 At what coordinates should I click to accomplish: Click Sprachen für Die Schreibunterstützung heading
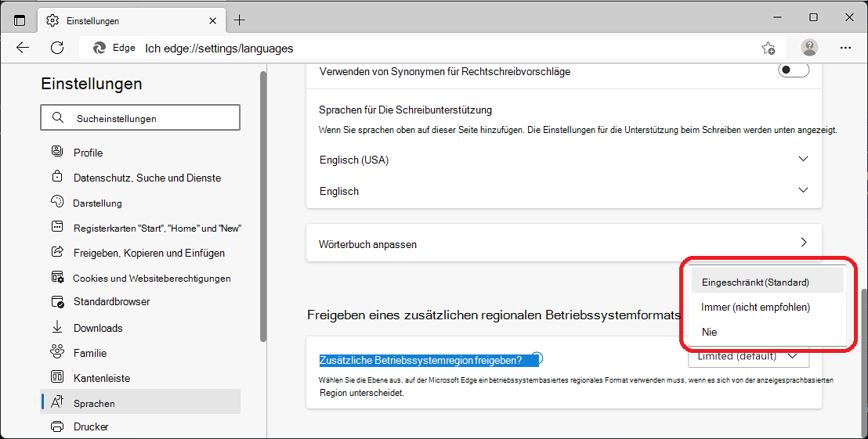405,110
